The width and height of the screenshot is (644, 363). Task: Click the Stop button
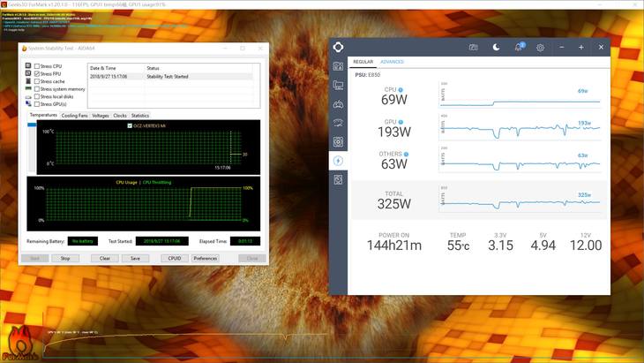(x=65, y=258)
